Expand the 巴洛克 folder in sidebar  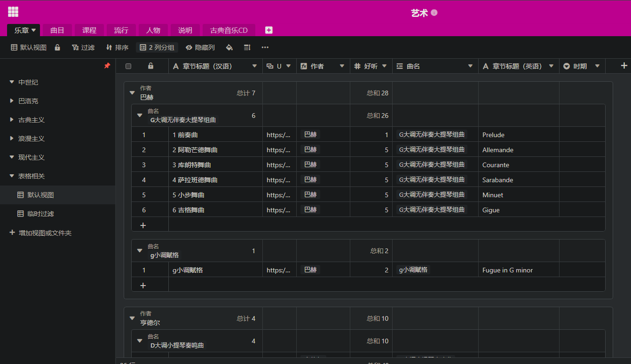(12, 101)
